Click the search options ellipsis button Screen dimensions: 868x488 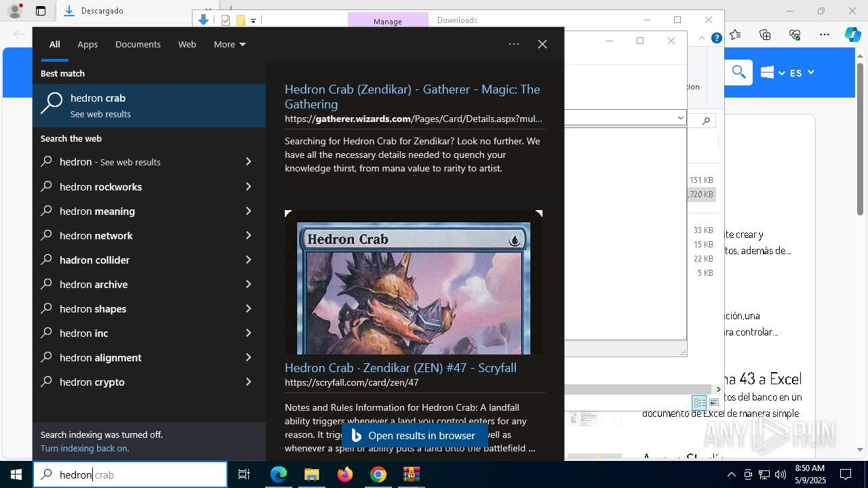click(514, 44)
